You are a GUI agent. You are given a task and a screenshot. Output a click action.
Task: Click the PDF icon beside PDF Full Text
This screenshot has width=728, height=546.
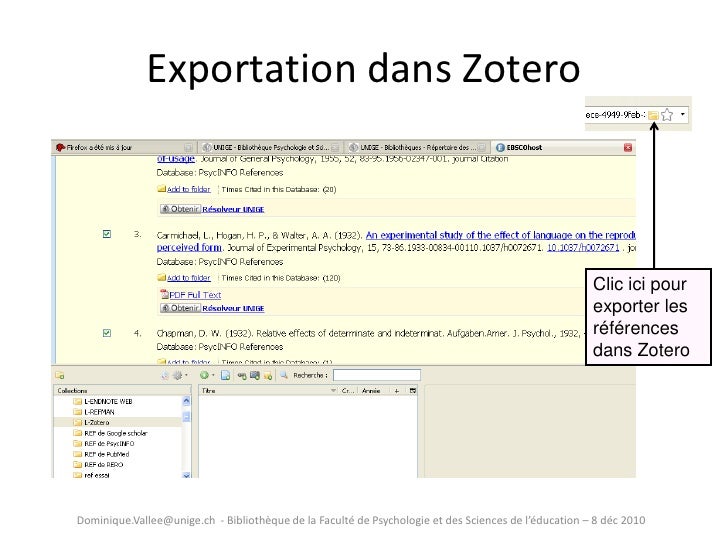pyautogui.click(x=164, y=294)
